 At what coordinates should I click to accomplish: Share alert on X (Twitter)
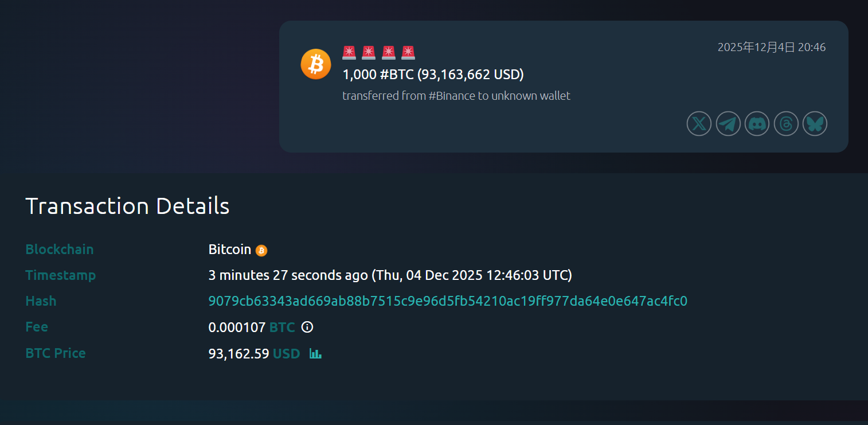[699, 124]
